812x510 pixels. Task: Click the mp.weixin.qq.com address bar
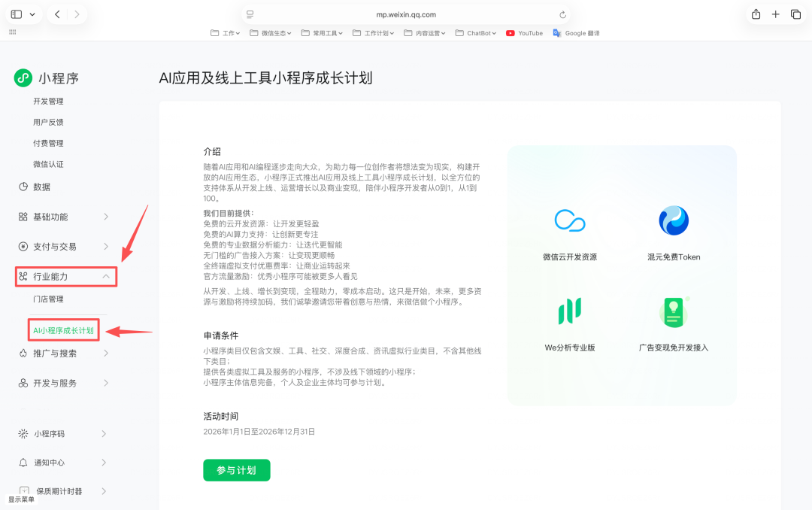click(406, 14)
